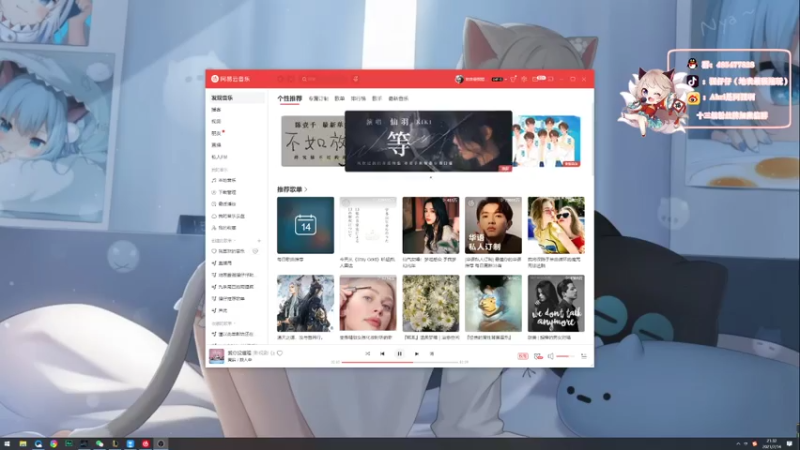The height and width of the screenshot is (450, 800).
Task: Go forward using the title bar forward arrow
Action: tap(291, 79)
